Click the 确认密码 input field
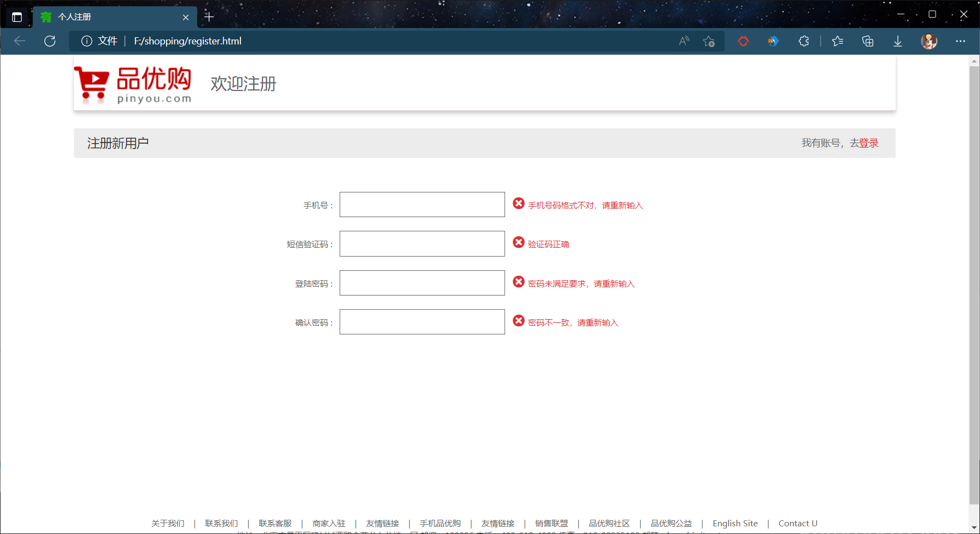980x534 pixels. point(422,322)
